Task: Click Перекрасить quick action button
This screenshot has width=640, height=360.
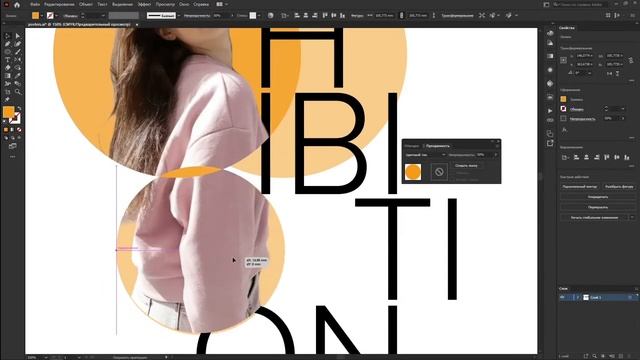Action: click(598, 207)
